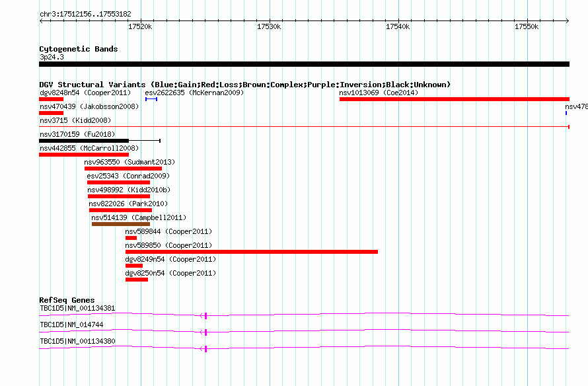Select the nsv963550 (Sudmant2013) label
The height and width of the screenshot is (386, 588).
tap(129, 162)
